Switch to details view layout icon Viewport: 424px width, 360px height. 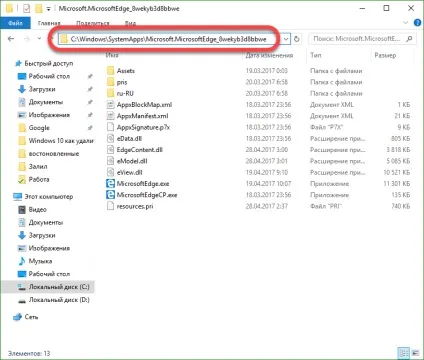pyautogui.click(x=404, y=353)
